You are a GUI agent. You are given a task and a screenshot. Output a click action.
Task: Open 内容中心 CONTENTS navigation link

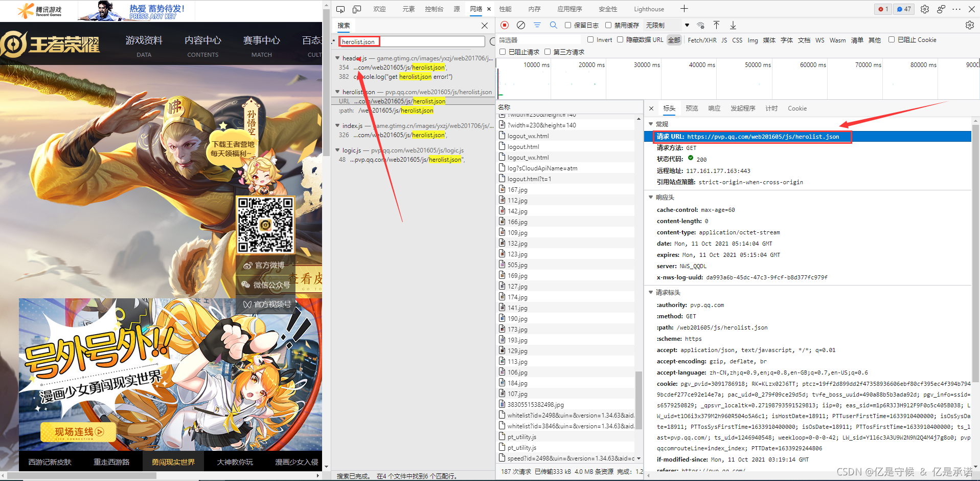pos(203,45)
